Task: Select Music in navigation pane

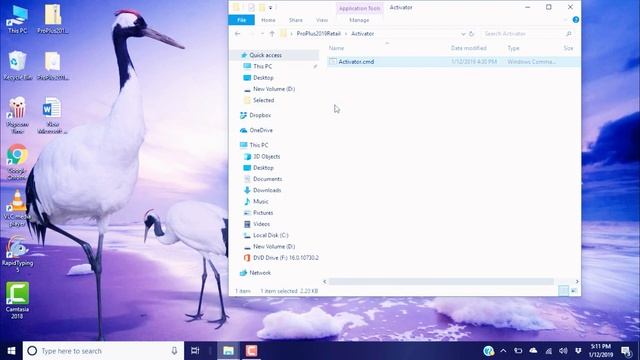Action: pos(260,201)
